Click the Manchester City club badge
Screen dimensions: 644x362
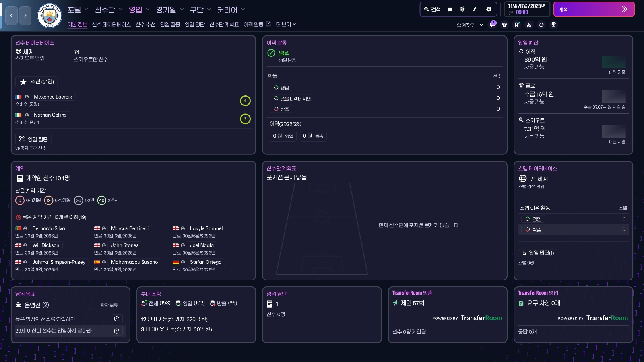click(49, 16)
